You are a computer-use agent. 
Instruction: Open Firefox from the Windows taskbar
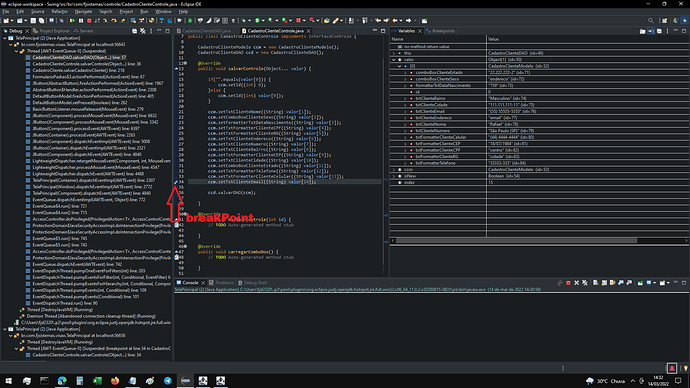click(115, 381)
